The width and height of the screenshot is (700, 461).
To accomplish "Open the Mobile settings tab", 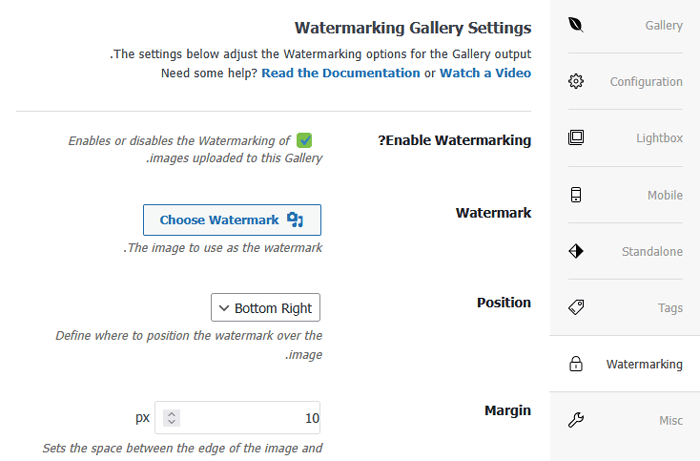I will 665,195.
